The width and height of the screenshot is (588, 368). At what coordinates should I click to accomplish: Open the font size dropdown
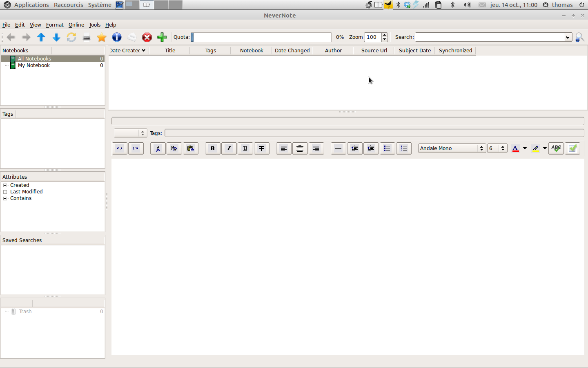pos(497,148)
